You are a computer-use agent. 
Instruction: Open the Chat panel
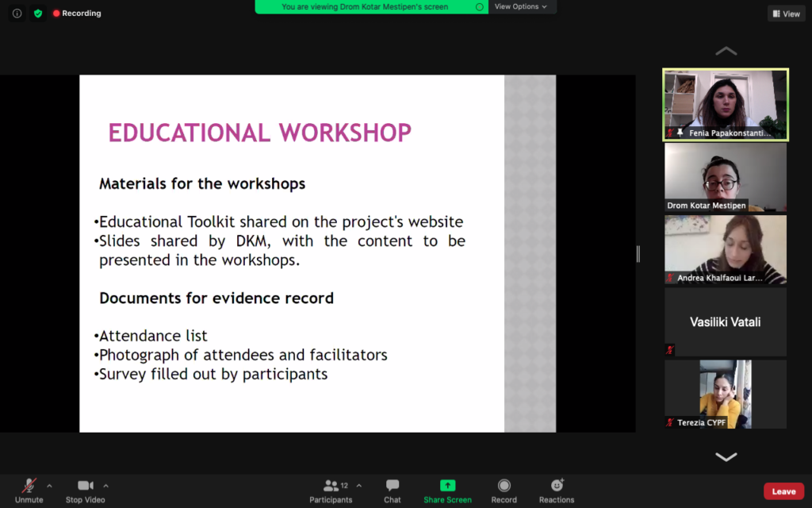392,491
